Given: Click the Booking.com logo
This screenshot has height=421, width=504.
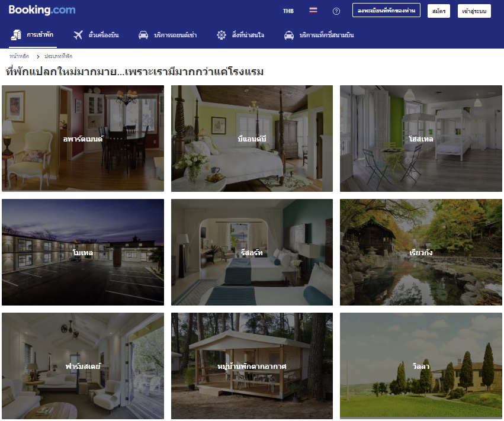Looking at the screenshot, I should coord(42,11).
